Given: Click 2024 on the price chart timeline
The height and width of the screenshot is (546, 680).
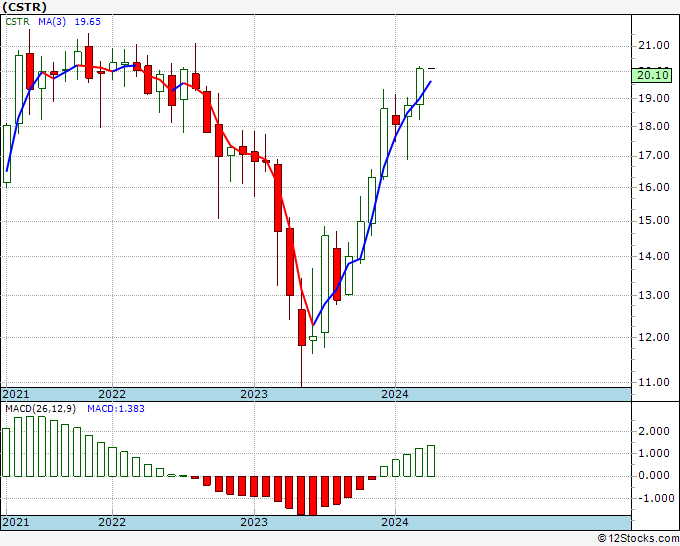Looking at the screenshot, I should click(x=395, y=394).
